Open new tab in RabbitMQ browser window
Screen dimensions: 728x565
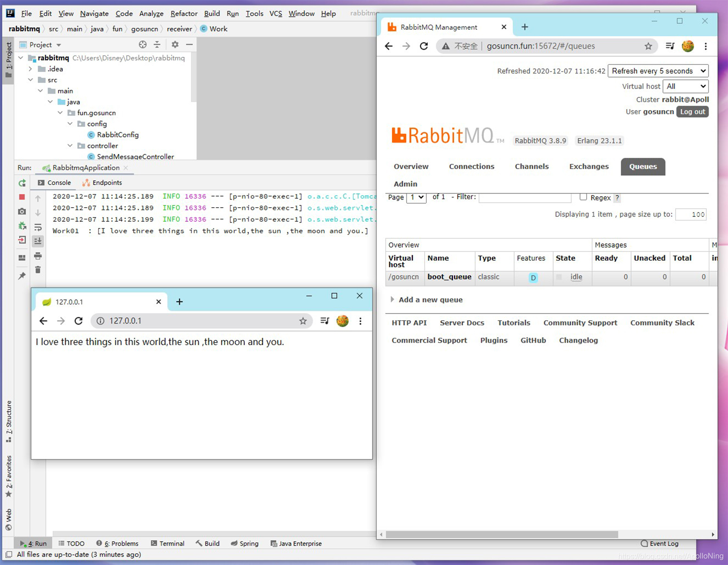coord(525,27)
